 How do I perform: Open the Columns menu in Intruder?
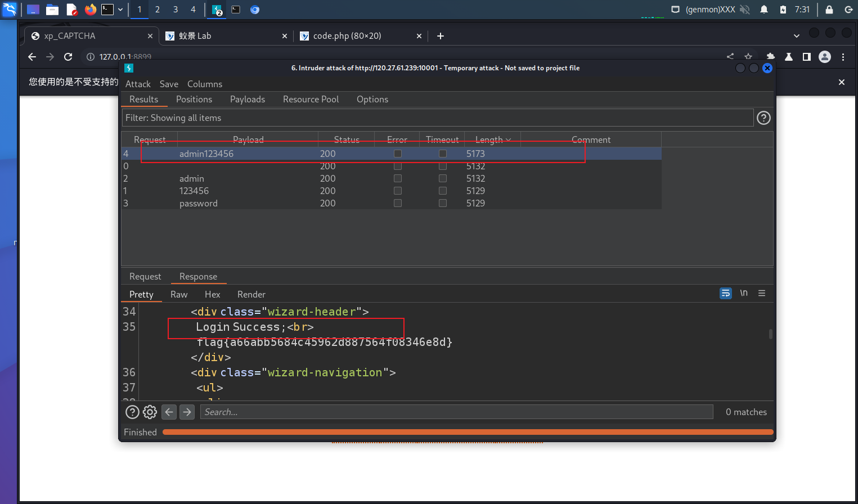[x=205, y=84]
